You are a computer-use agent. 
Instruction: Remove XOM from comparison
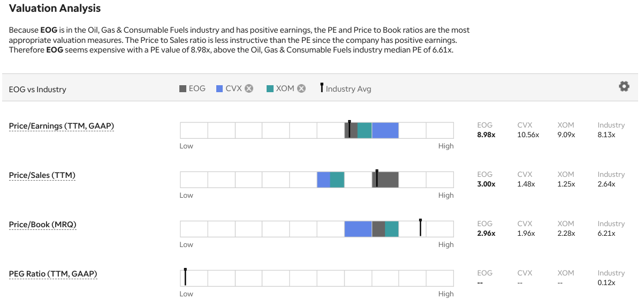tap(301, 88)
